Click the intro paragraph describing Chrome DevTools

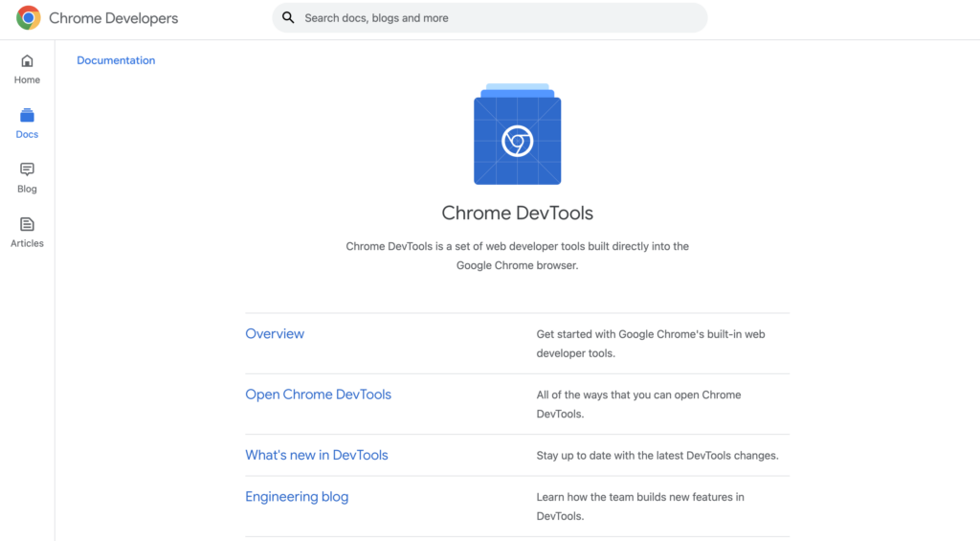pos(517,256)
